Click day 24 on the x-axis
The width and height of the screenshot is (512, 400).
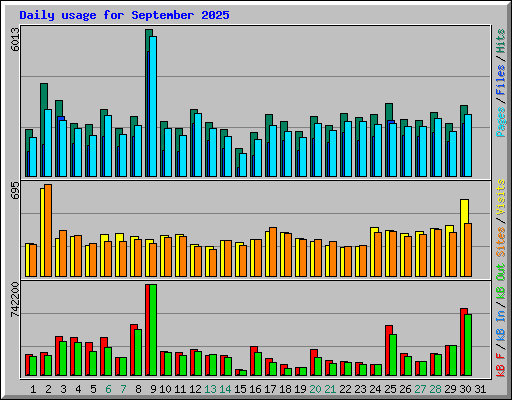click(375, 389)
